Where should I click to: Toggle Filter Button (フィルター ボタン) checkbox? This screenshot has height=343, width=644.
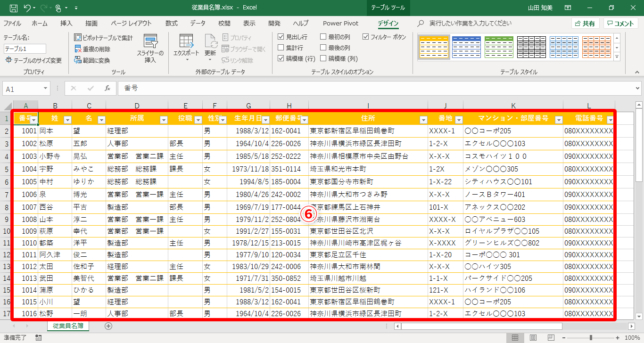click(366, 37)
